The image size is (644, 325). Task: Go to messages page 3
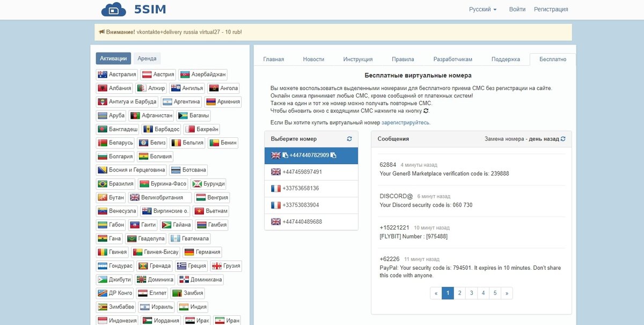[x=471, y=293]
